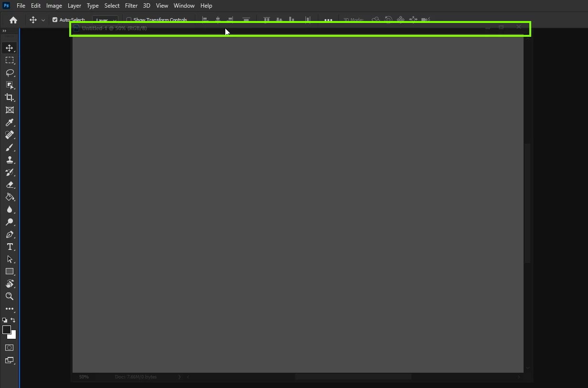Screen dimensions: 588x388
Task: Select the Horizontal Type tool
Action: pos(10,247)
